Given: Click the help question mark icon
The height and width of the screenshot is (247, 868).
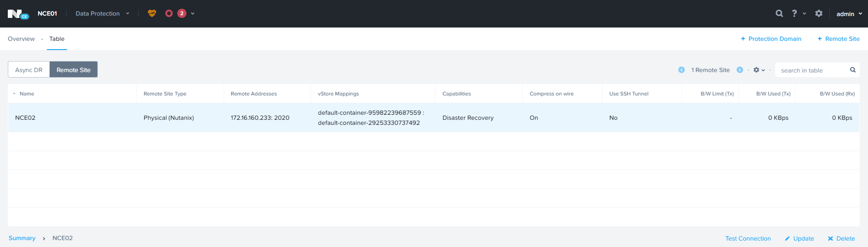Looking at the screenshot, I should click(x=795, y=13).
